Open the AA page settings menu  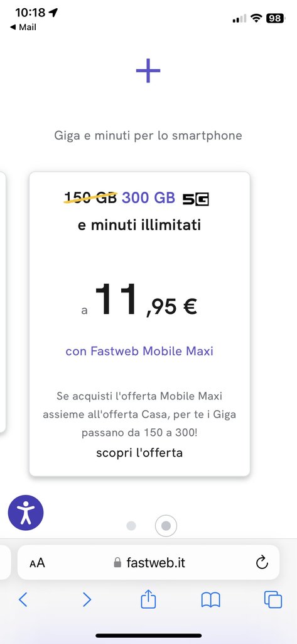tap(37, 563)
